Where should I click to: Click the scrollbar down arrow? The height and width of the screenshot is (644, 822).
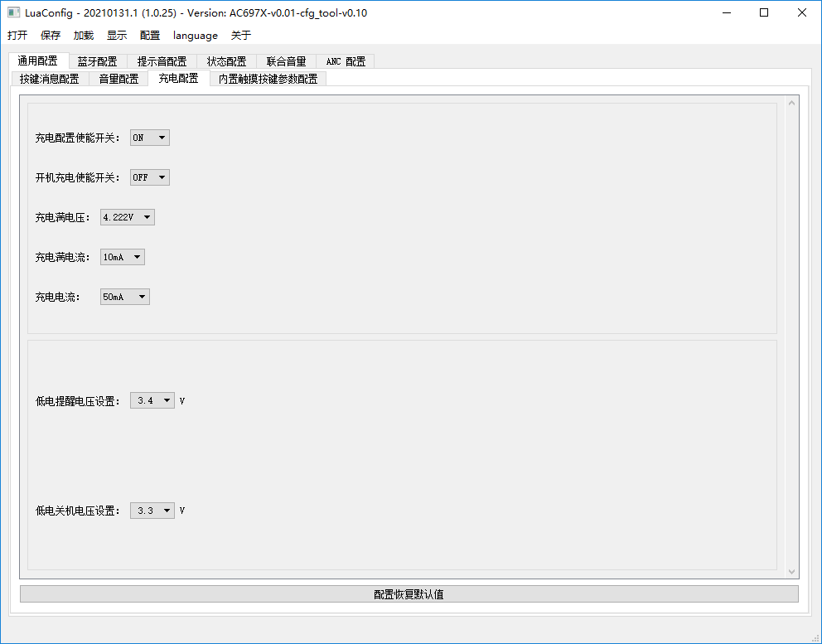click(791, 572)
